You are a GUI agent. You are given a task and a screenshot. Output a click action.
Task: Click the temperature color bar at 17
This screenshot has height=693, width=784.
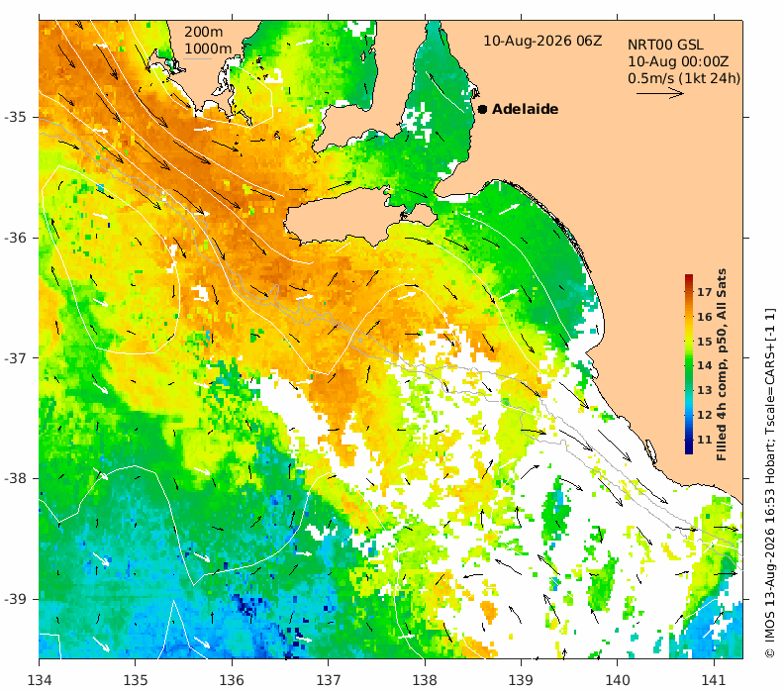tap(689, 292)
